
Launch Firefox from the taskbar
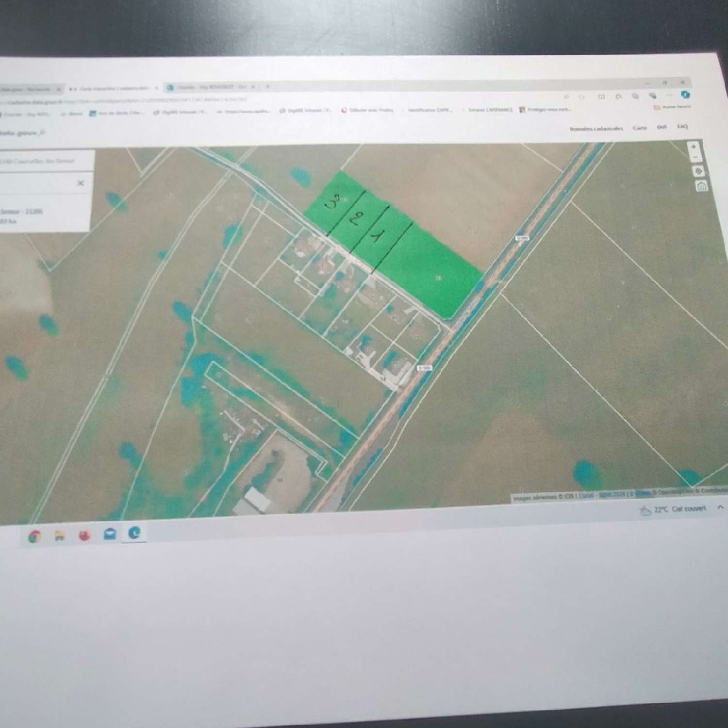pos(85,535)
